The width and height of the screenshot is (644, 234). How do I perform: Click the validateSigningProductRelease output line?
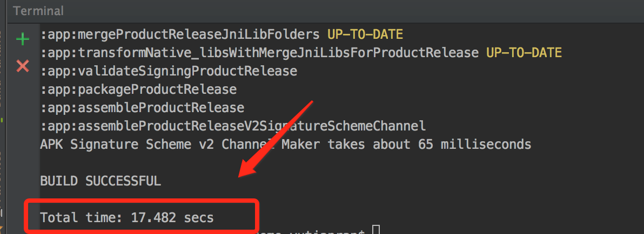point(169,71)
